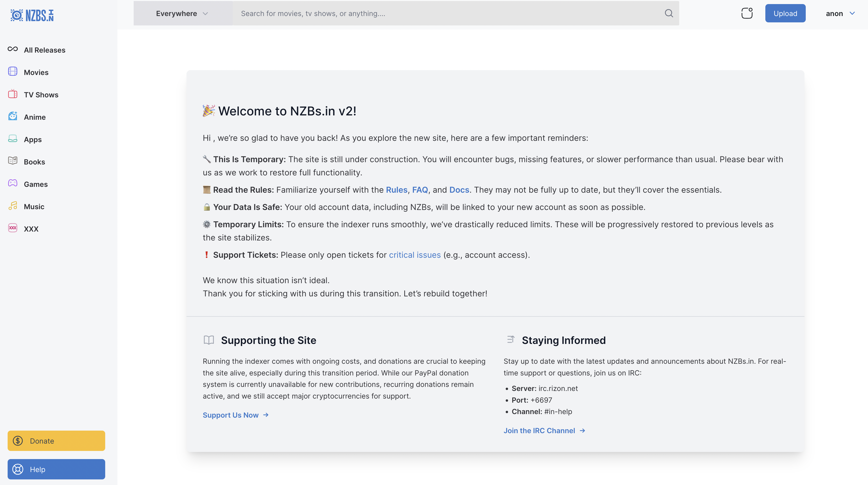868x485 pixels.
Task: Select Apps in the sidebar
Action: [33, 140]
